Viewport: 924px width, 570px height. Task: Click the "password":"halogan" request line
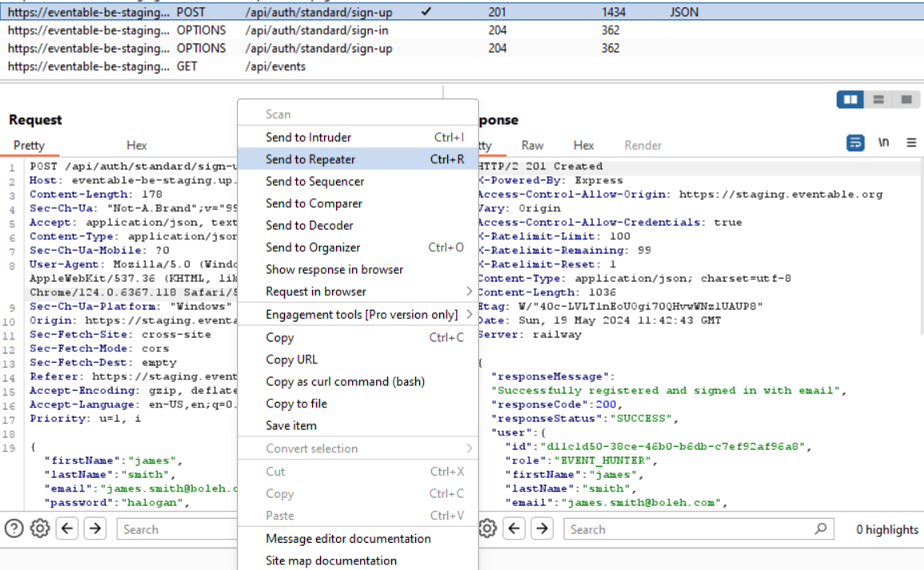[x=118, y=503]
